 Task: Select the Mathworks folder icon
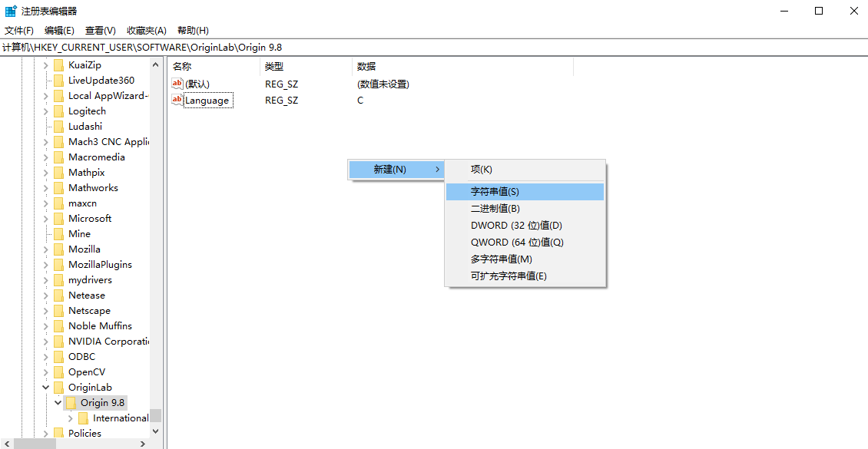(x=59, y=187)
